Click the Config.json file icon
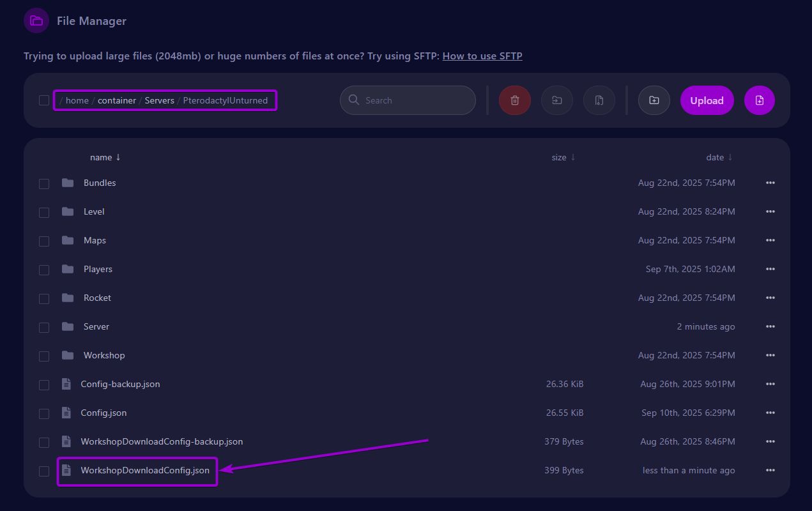Screen dimensions: 812x511 pyautogui.click(x=66, y=413)
